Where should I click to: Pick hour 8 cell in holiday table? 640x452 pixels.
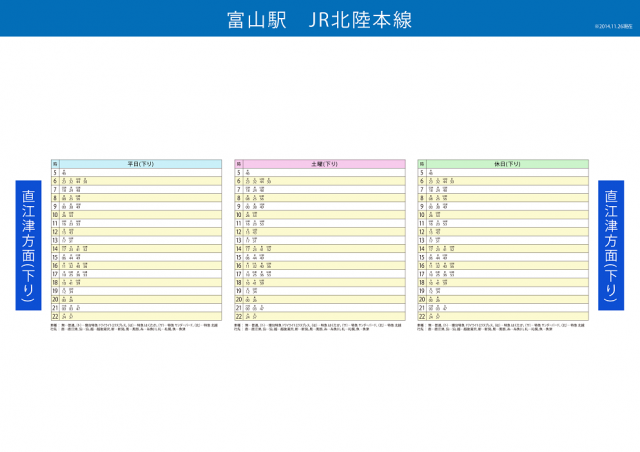(x=422, y=198)
